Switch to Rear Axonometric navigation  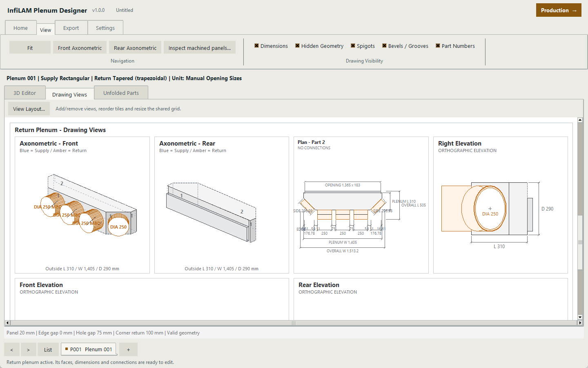pos(135,48)
